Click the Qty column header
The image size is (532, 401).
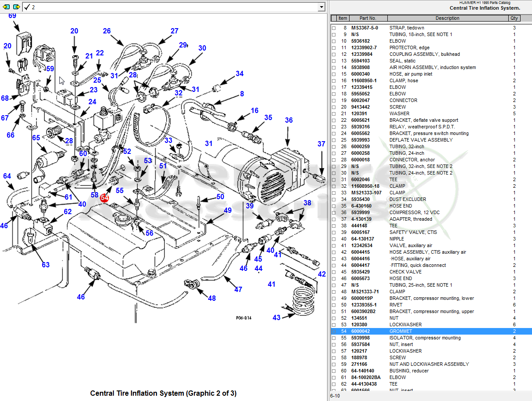[514, 18]
